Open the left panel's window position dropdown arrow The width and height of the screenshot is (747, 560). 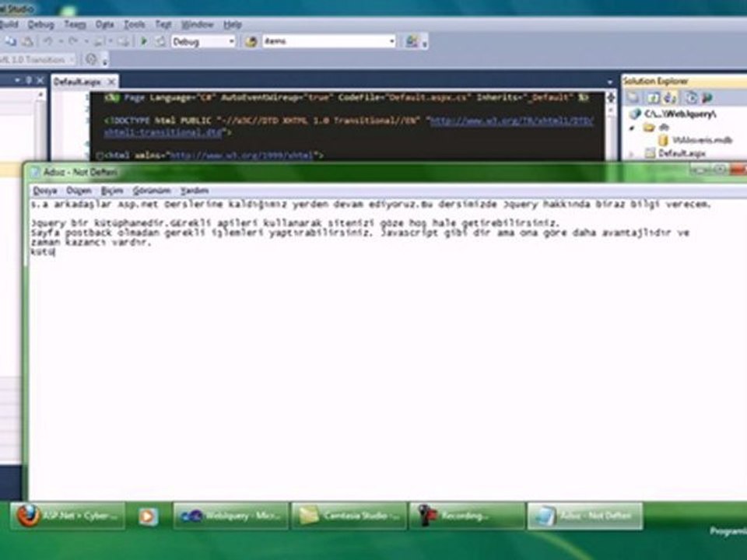point(17,80)
